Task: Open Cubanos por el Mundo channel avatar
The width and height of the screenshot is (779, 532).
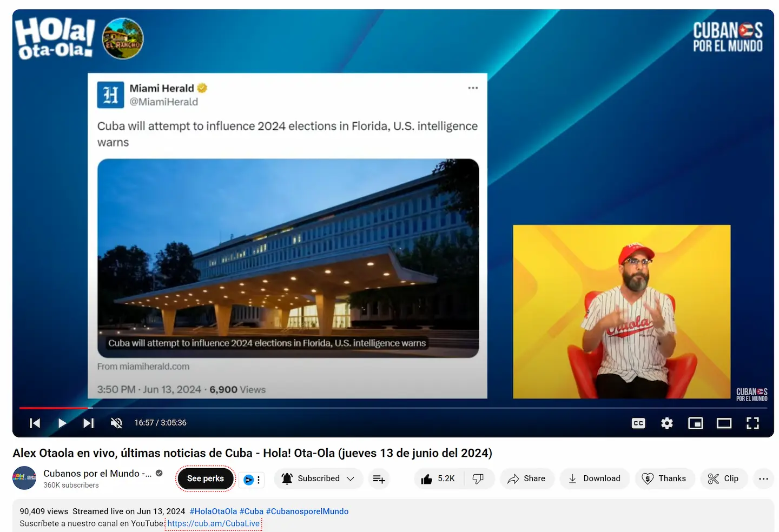Action: (24, 478)
